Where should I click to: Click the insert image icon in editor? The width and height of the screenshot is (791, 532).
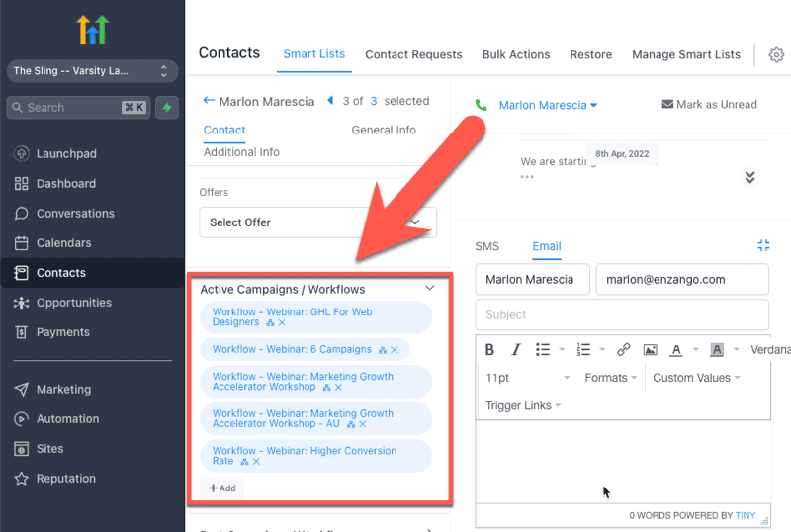(650, 350)
